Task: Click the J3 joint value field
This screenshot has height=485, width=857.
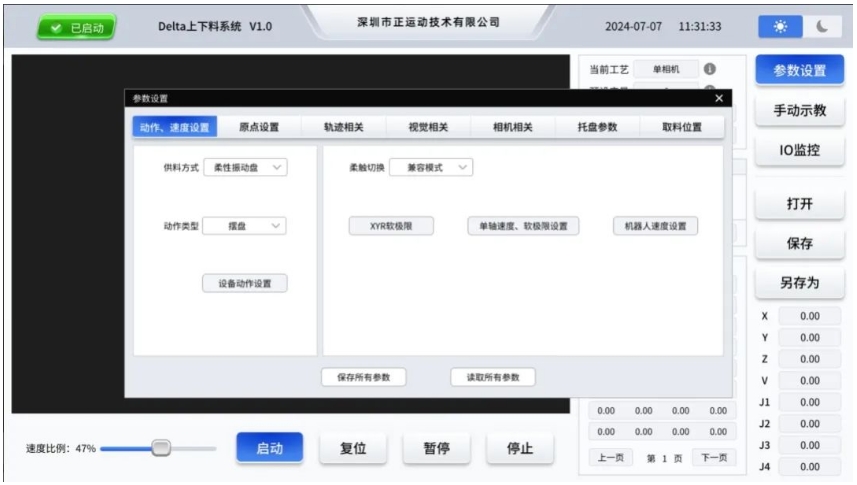Action: tap(809, 445)
